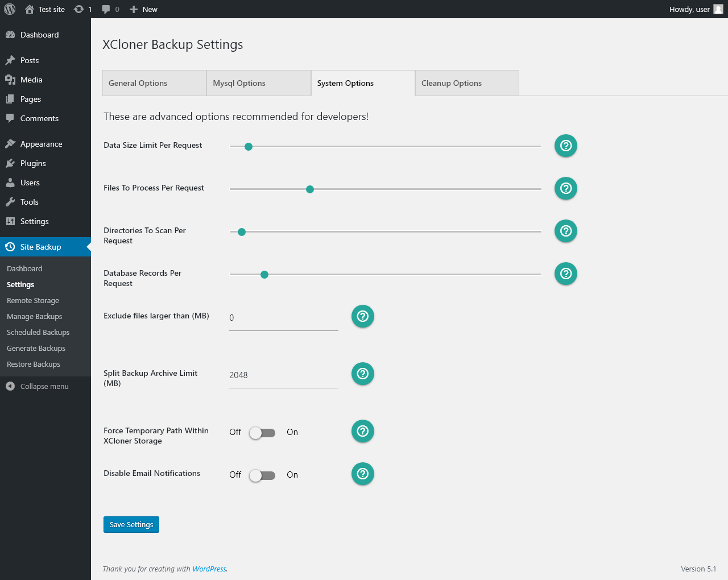
Task: Open the Howdy, user account menu
Action: [695, 9]
